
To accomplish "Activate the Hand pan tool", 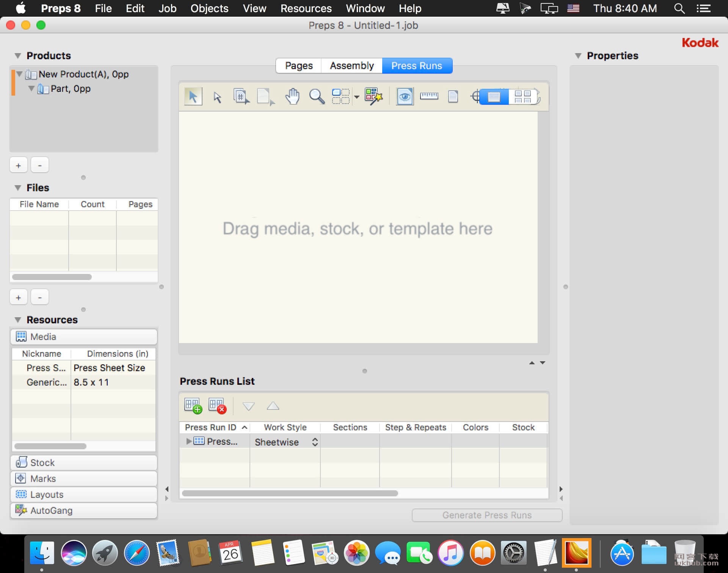I will click(292, 96).
